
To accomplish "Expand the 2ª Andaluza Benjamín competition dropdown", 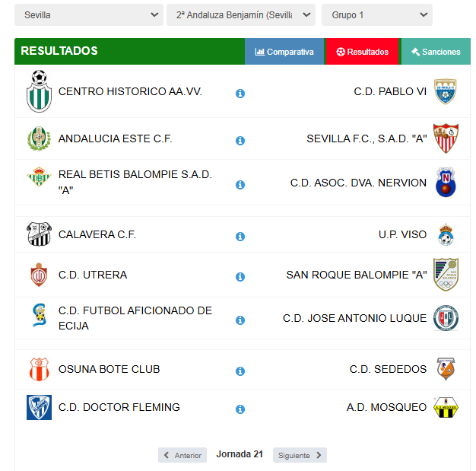I will coord(241,15).
